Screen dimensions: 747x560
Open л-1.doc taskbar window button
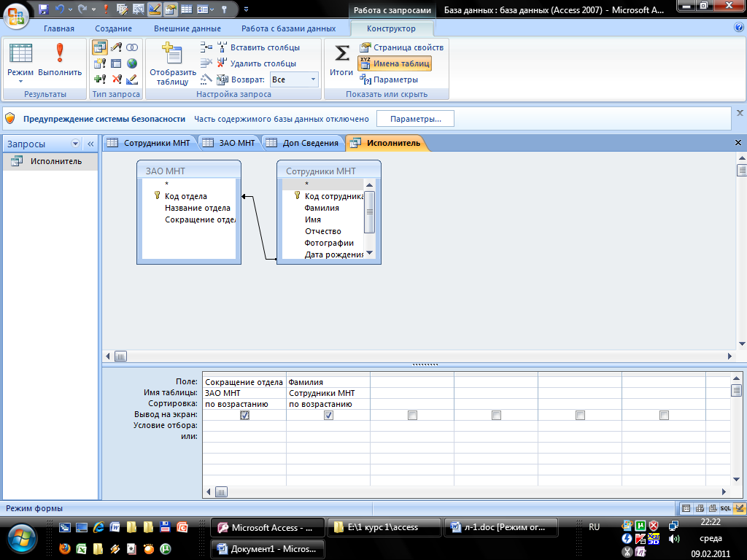[499, 527]
